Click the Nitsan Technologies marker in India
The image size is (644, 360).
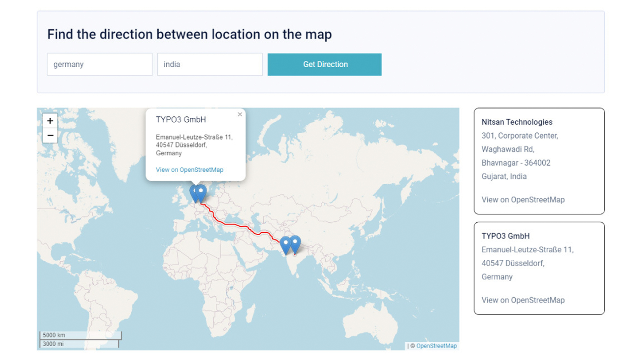tap(285, 242)
